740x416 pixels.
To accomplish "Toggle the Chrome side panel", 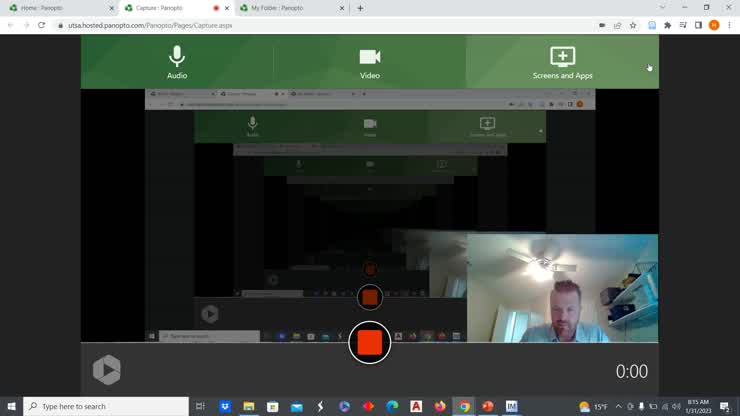I will click(x=698, y=25).
